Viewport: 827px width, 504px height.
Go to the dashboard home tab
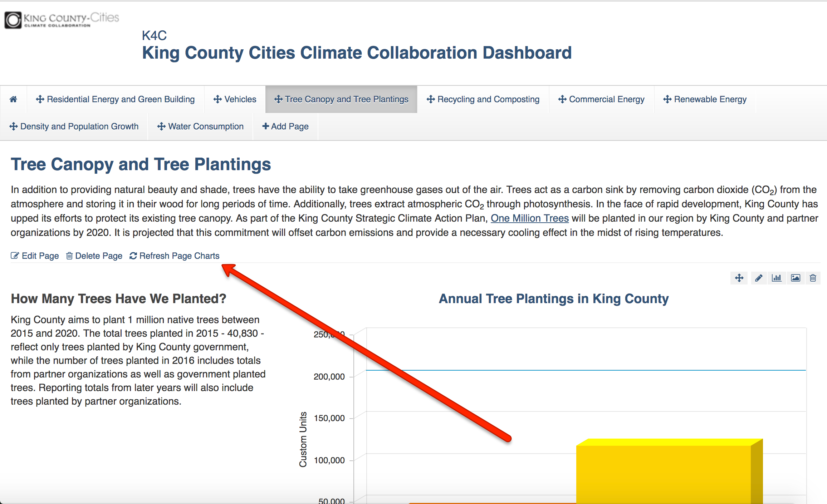(13, 99)
